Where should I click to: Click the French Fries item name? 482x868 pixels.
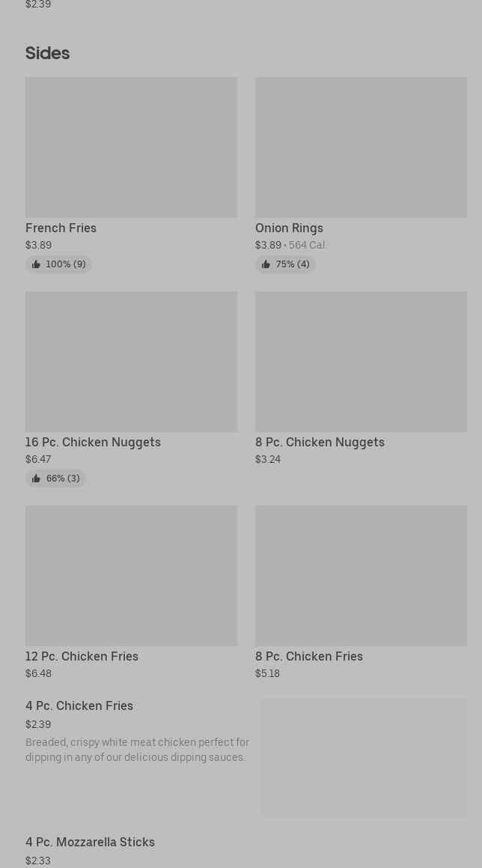pos(61,228)
